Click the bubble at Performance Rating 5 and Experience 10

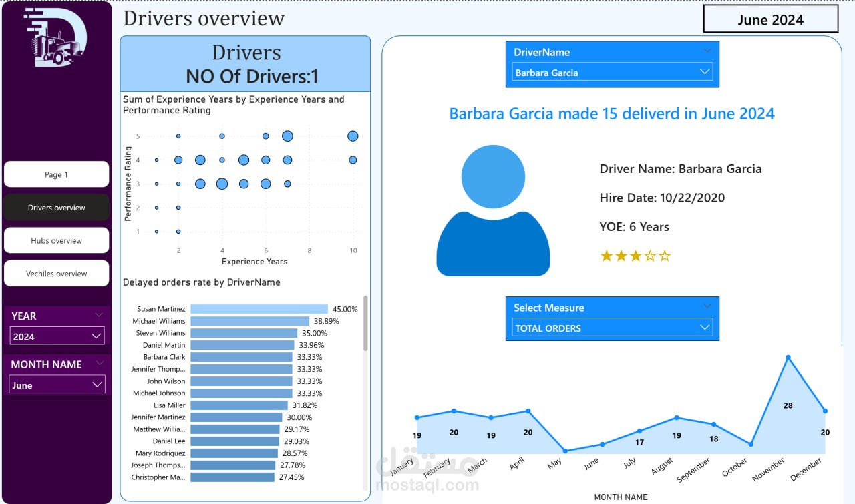click(x=353, y=136)
